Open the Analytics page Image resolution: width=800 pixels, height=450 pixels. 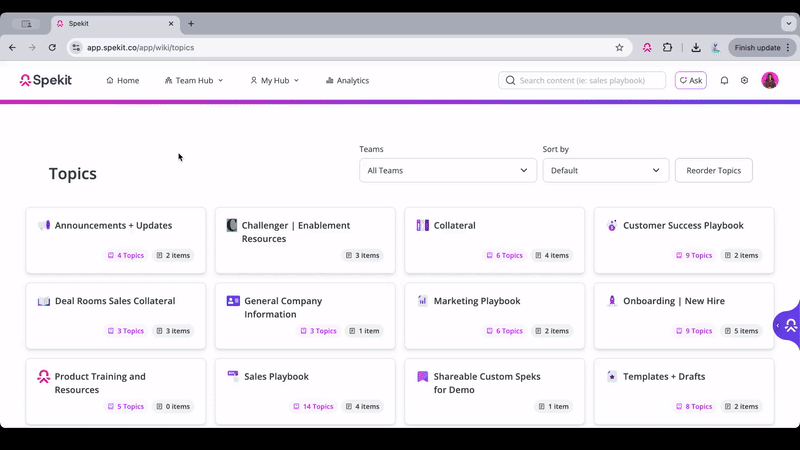(x=347, y=80)
